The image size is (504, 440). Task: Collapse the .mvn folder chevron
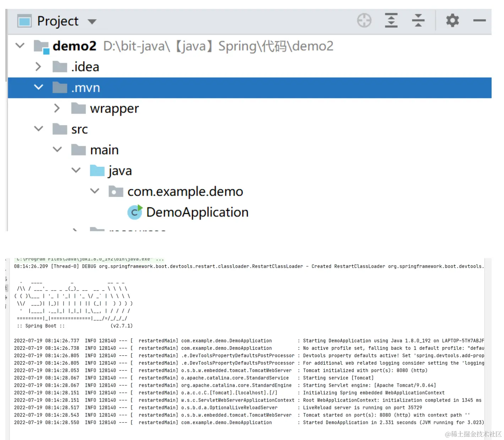click(x=38, y=87)
